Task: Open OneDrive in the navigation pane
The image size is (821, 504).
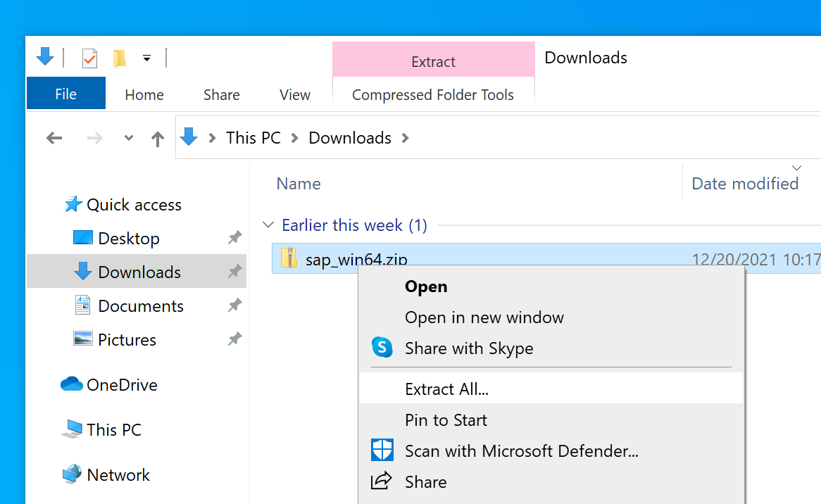Action: pos(121,385)
